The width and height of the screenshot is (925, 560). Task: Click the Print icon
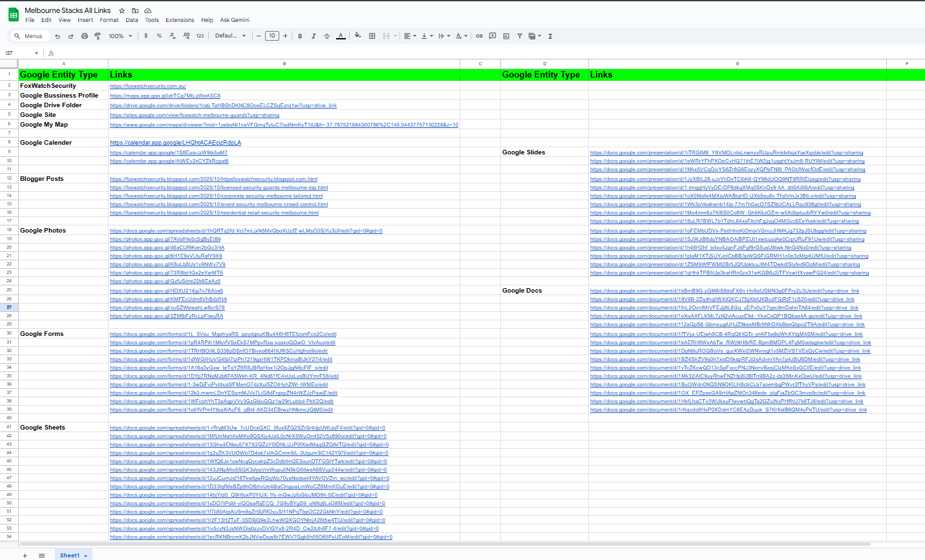pos(84,36)
